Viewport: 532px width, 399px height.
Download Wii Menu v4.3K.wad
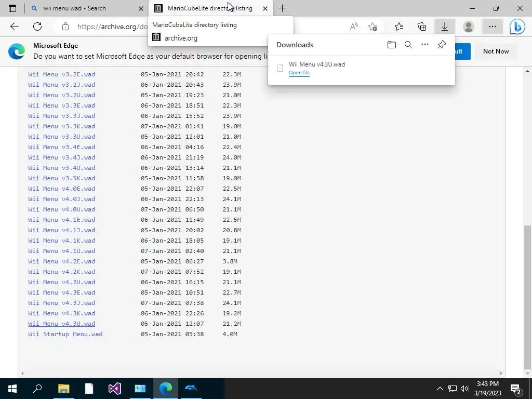point(62,313)
